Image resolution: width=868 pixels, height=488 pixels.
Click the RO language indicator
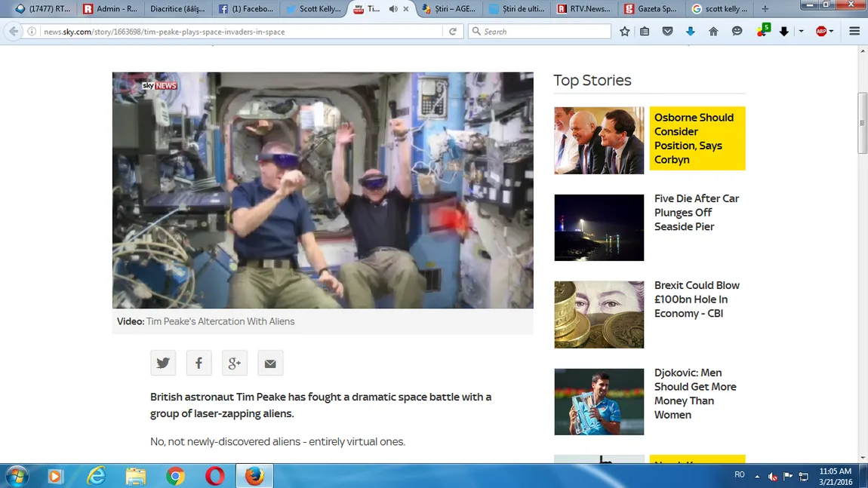tap(740, 474)
